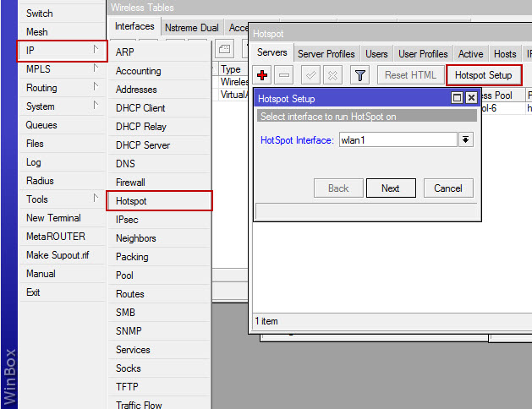Open Addresses from the IP submenu
This screenshot has width=532, height=409.
pyautogui.click(x=159, y=90)
